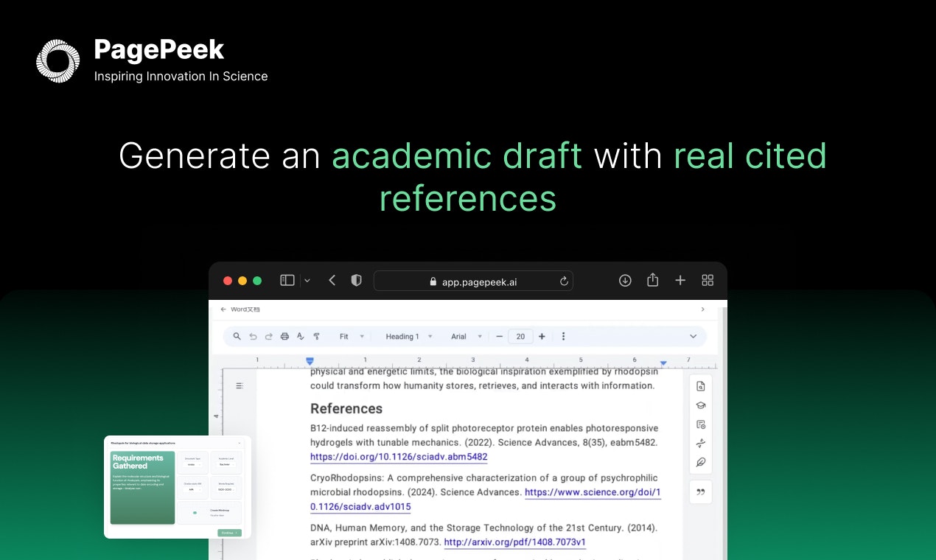Viewport: 936px width, 560px height.
Task: Open the citations panel via quotation marks icon
Action: pos(701,491)
